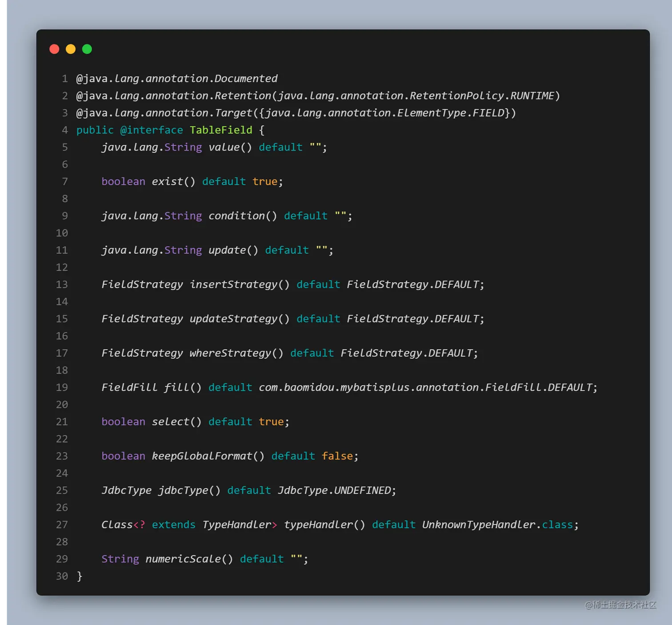Click the 'updateStrategy()' method name
This screenshot has width=672, height=625.
(240, 319)
